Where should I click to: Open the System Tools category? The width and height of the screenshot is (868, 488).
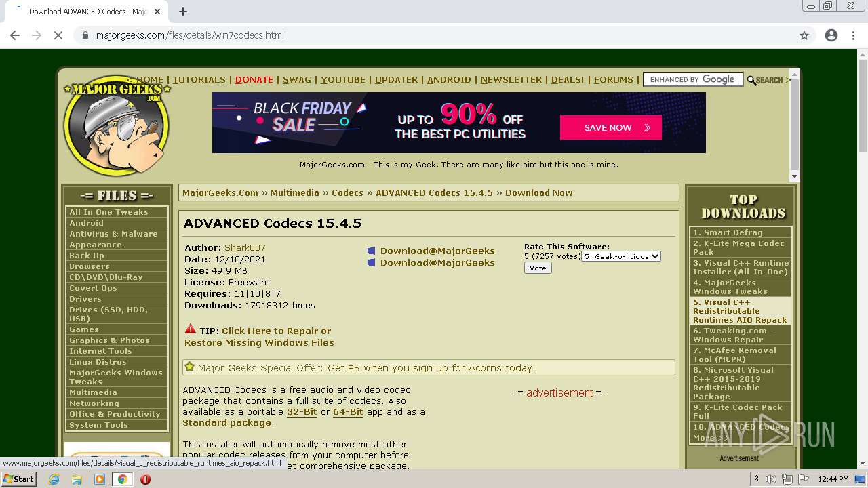point(117,425)
